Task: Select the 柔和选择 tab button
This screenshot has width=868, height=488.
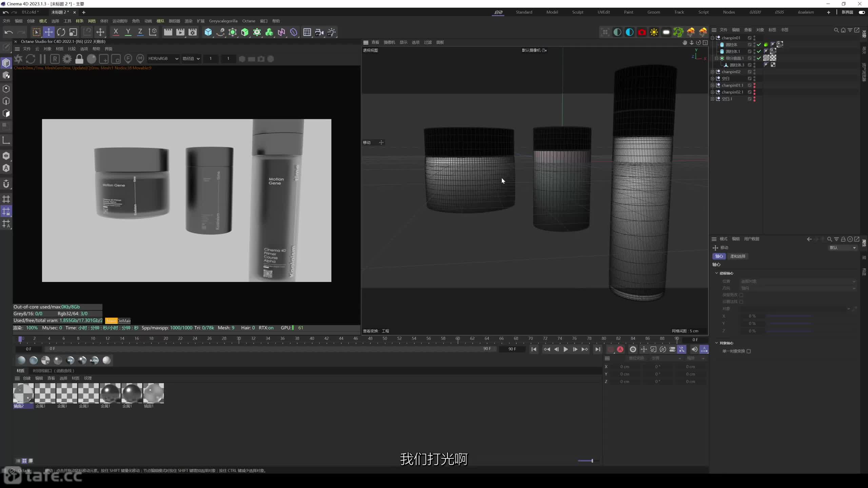Action: (x=738, y=256)
